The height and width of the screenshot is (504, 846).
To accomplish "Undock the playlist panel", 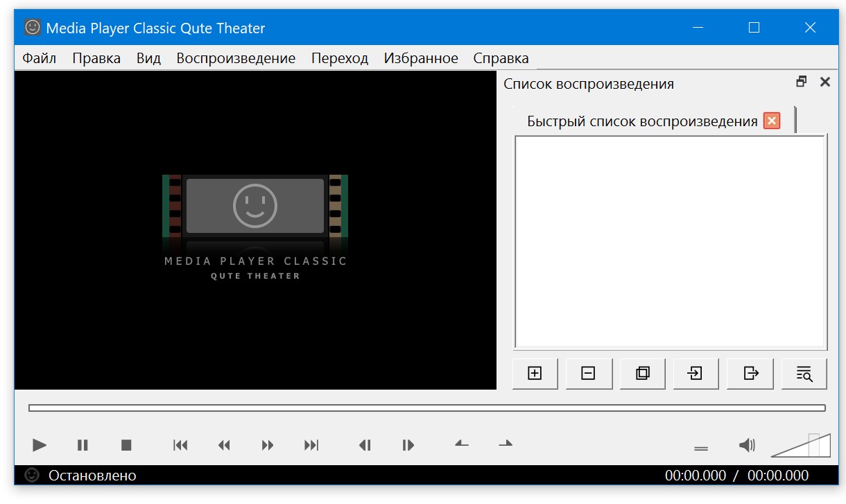I will point(802,81).
